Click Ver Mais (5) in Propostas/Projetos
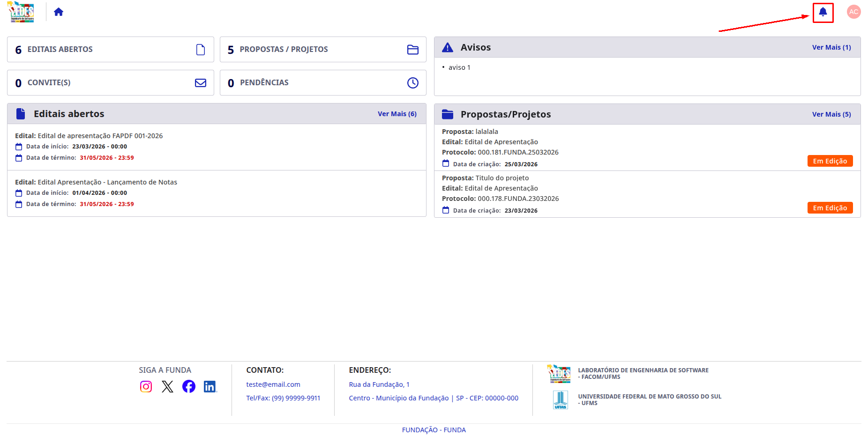Viewport: 868px width, 436px height. coord(831,114)
